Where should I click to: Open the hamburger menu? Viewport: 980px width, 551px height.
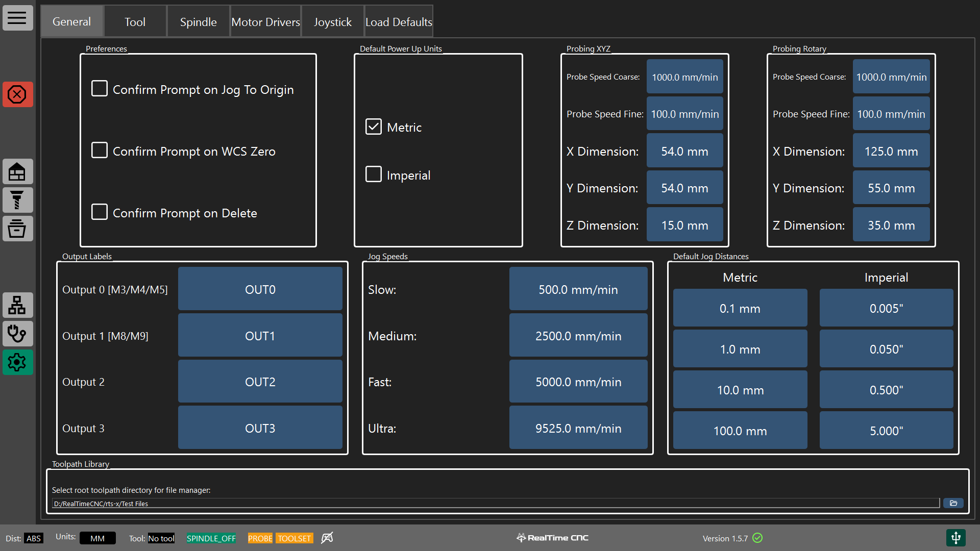[x=17, y=18]
